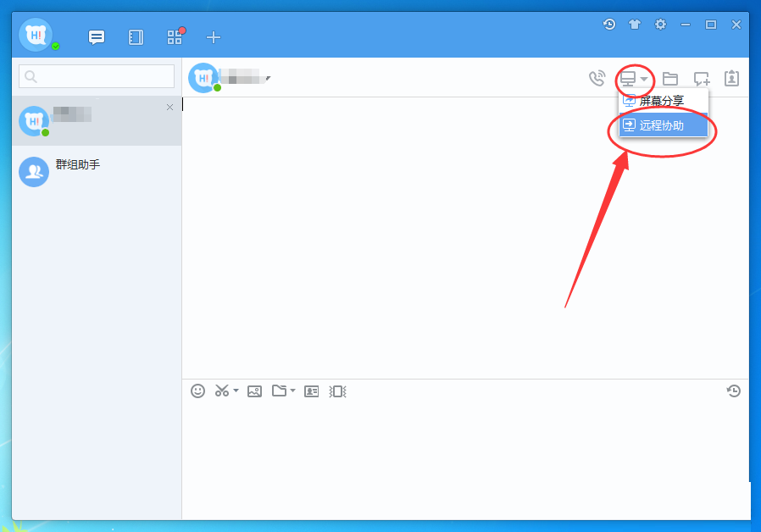Select 远程协助 from the dropdown menu
The width and height of the screenshot is (761, 532).
point(662,125)
